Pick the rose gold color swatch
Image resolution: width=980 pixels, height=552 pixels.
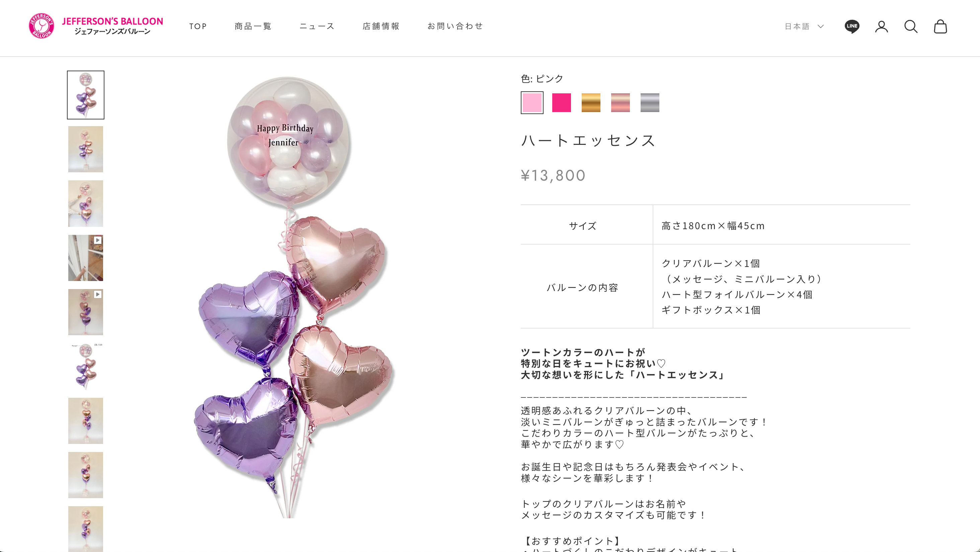[x=621, y=103]
